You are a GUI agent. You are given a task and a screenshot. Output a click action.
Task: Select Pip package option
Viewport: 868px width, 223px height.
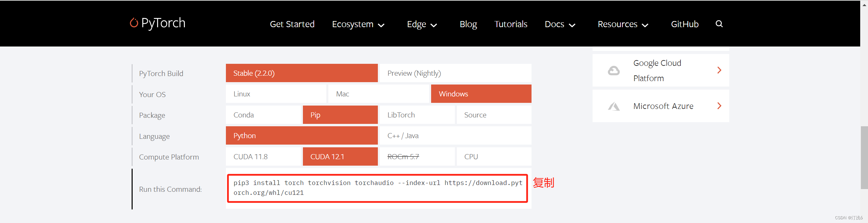[x=340, y=115]
